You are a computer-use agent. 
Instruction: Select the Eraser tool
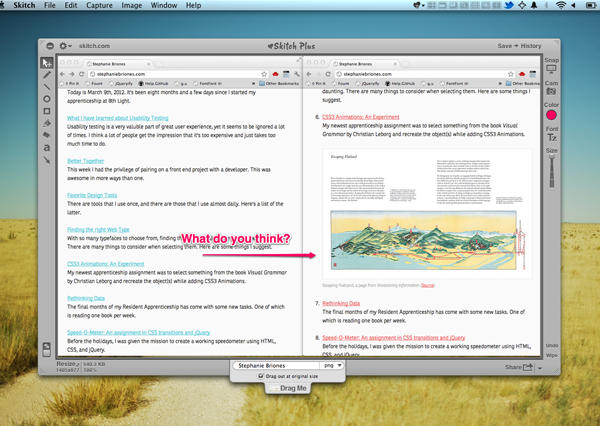coord(47,135)
